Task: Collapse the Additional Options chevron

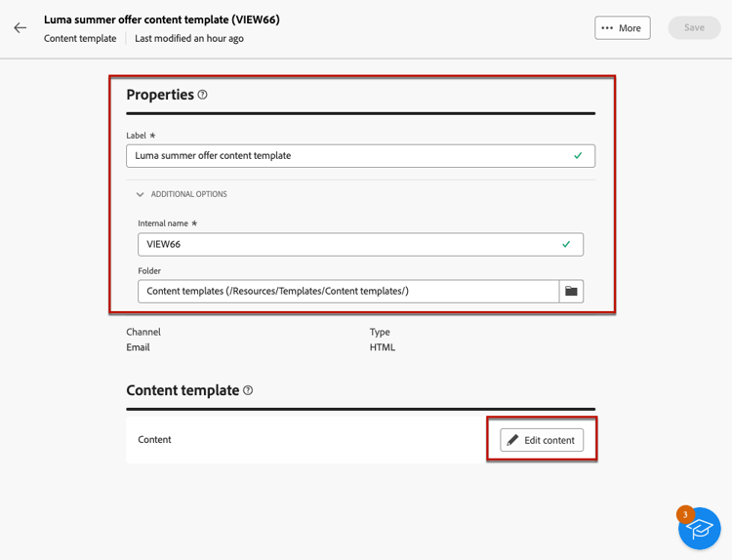Action: (x=140, y=194)
